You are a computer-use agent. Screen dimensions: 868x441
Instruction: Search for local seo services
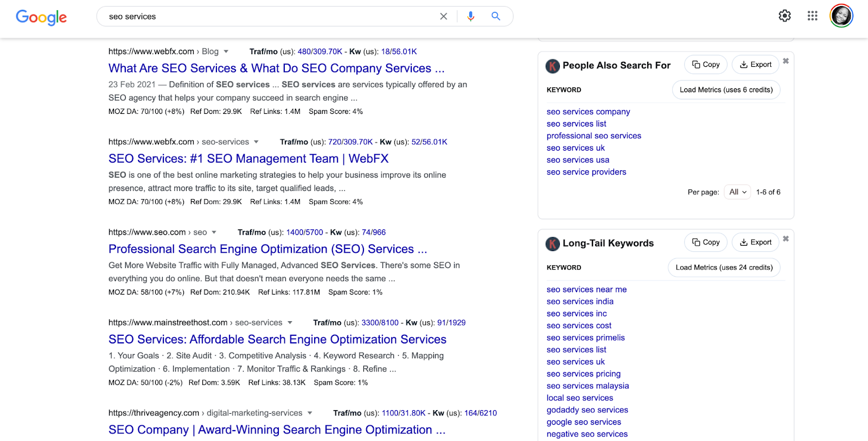(x=580, y=398)
